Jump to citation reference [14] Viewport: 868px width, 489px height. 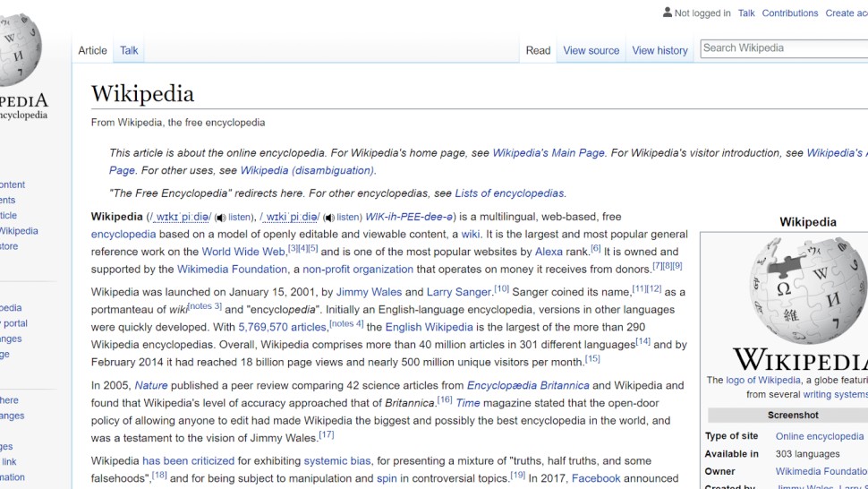(x=643, y=341)
